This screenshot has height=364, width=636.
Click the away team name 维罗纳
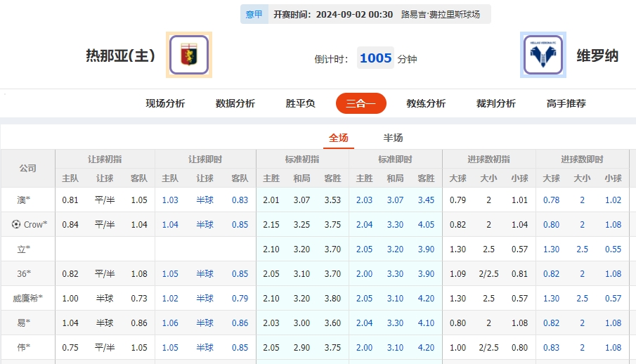click(x=597, y=56)
